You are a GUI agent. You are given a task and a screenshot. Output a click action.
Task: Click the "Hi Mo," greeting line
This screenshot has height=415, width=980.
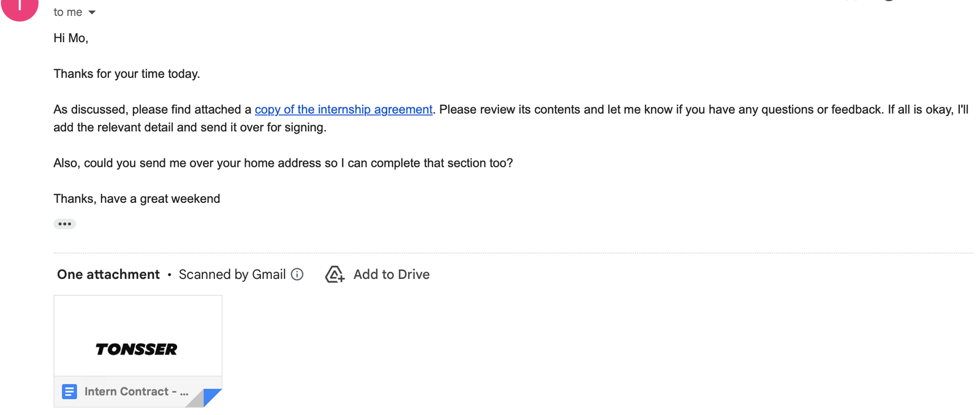[x=70, y=38]
